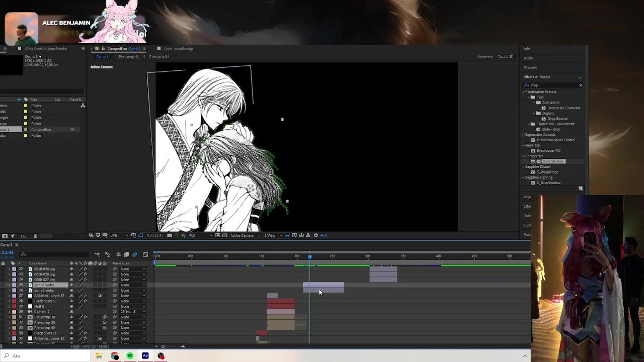This screenshot has height=362, width=644.
Task: Collapse the Perspective effects group
Action: (524, 156)
